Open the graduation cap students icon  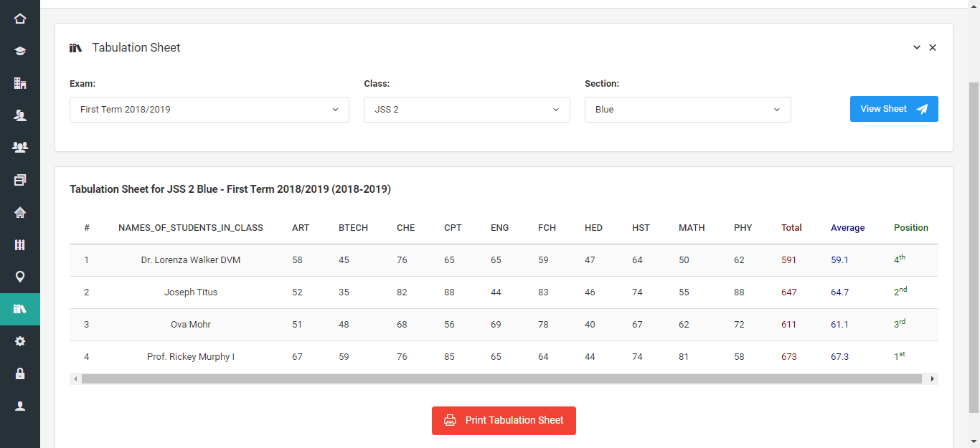click(x=20, y=51)
